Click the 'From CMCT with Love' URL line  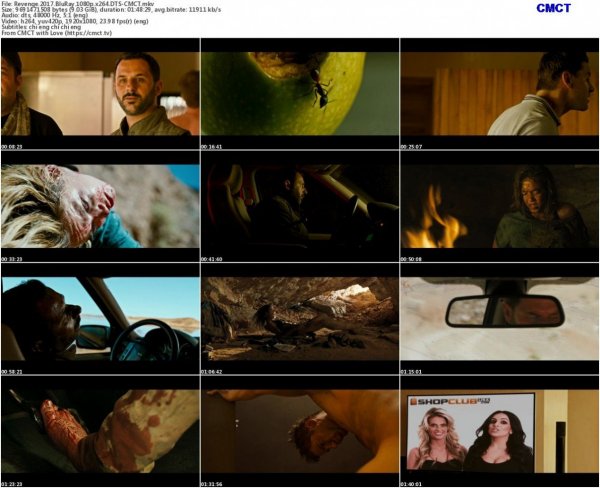pyautogui.click(x=57, y=33)
